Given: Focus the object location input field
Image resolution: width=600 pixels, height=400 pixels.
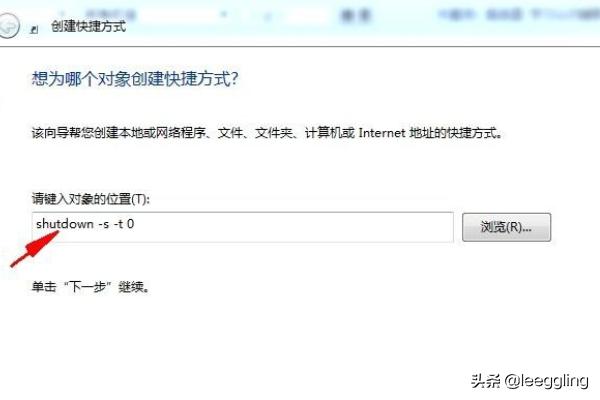Looking at the screenshot, I should pos(243,227).
